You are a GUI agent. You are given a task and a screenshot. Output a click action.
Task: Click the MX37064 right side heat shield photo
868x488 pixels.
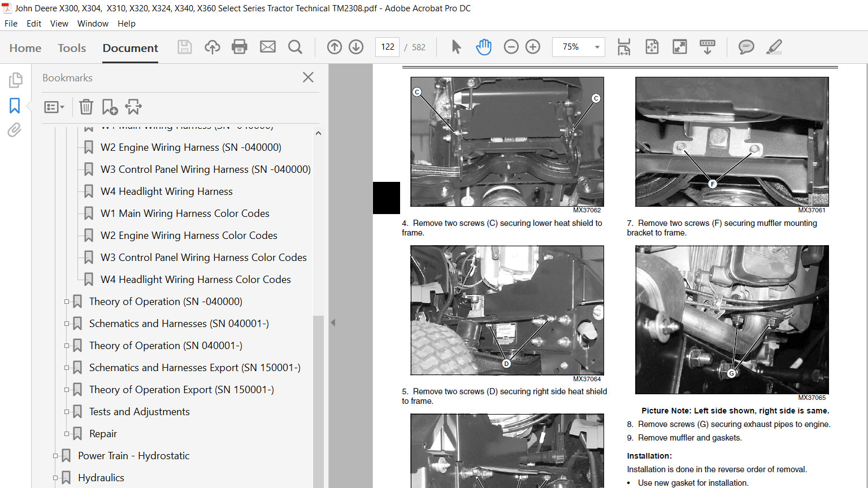tap(507, 310)
